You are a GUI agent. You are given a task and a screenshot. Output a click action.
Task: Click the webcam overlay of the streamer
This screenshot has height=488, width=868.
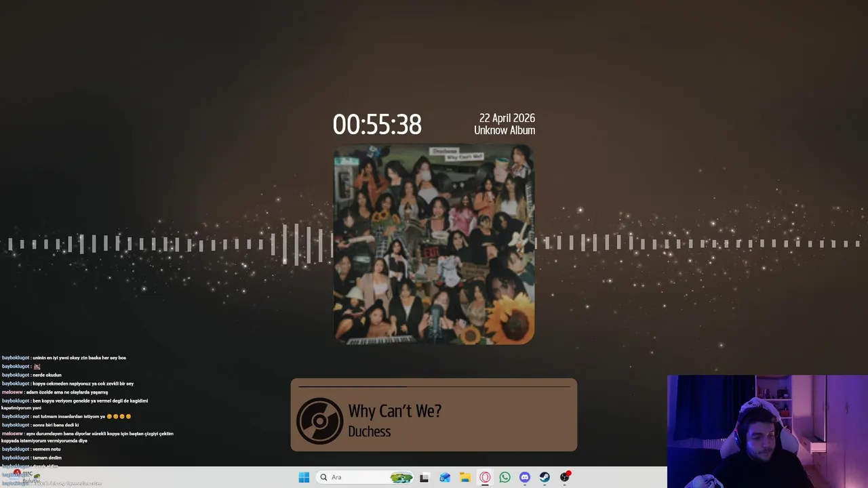point(768,432)
